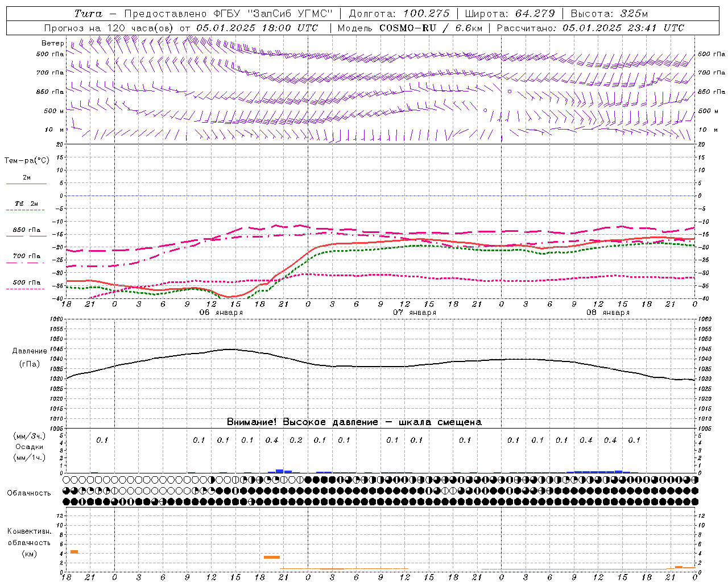
Task: Click the "Давление" pressure panel label
Action: 28,351
